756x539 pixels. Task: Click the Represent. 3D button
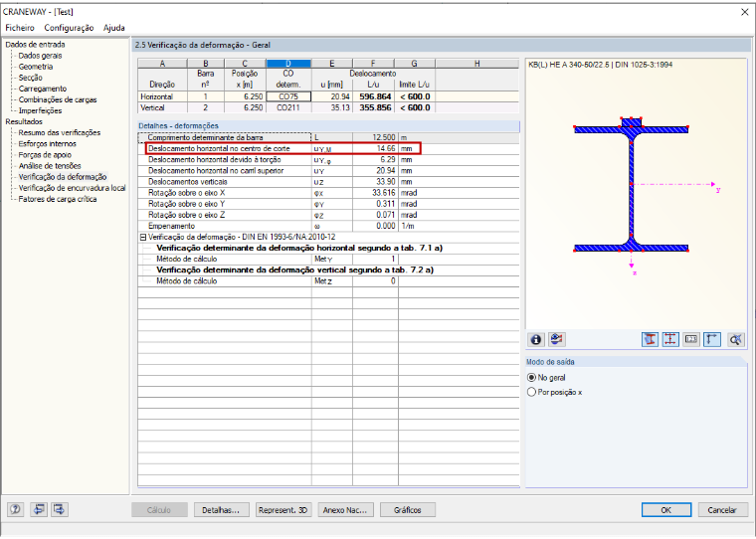[283, 510]
